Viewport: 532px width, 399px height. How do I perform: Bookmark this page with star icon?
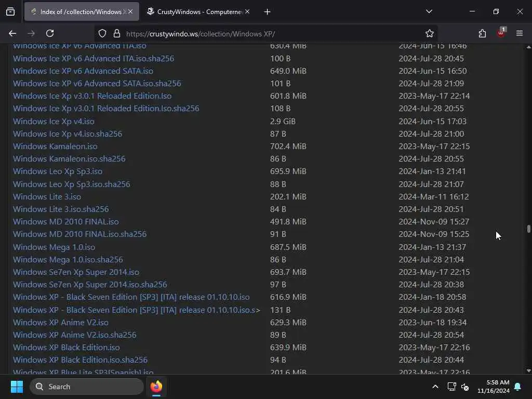[430, 33]
